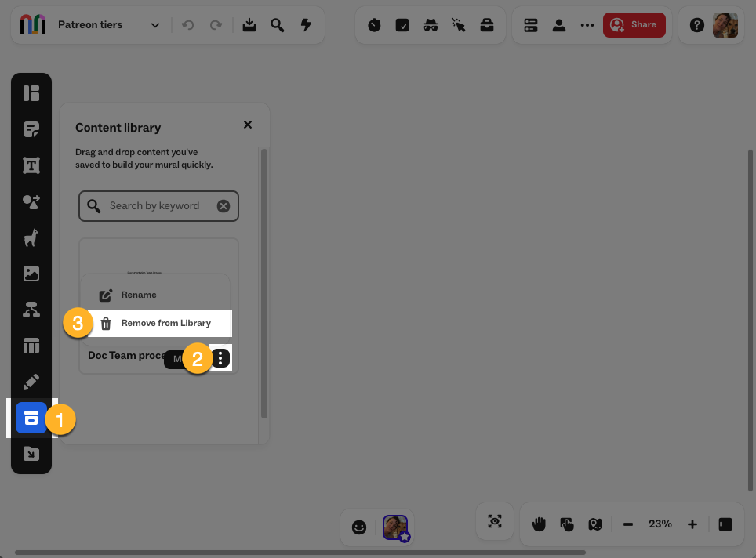Screen dimensions: 756x558
Task: Select the touch gesture mode icon
Action: click(x=567, y=524)
